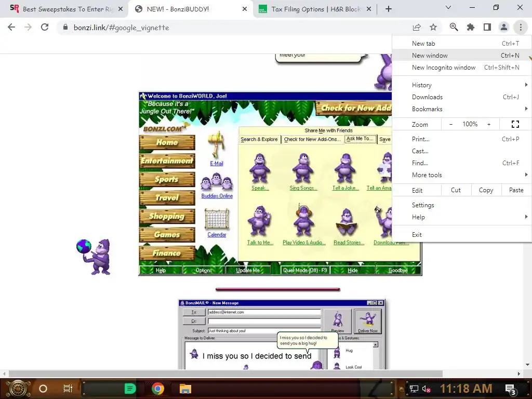
Task: Click the network icon in system tray
Action: pyautogui.click(x=414, y=389)
